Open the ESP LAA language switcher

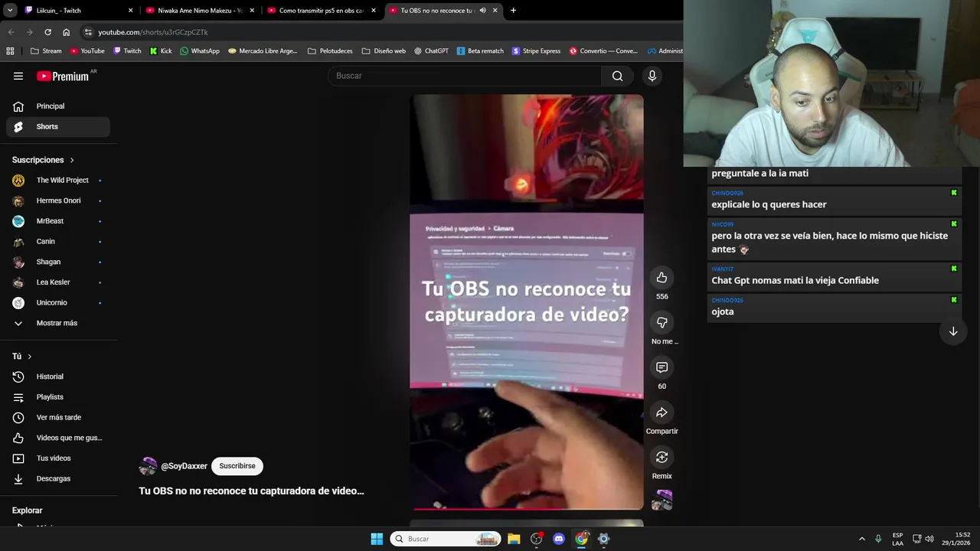point(897,539)
